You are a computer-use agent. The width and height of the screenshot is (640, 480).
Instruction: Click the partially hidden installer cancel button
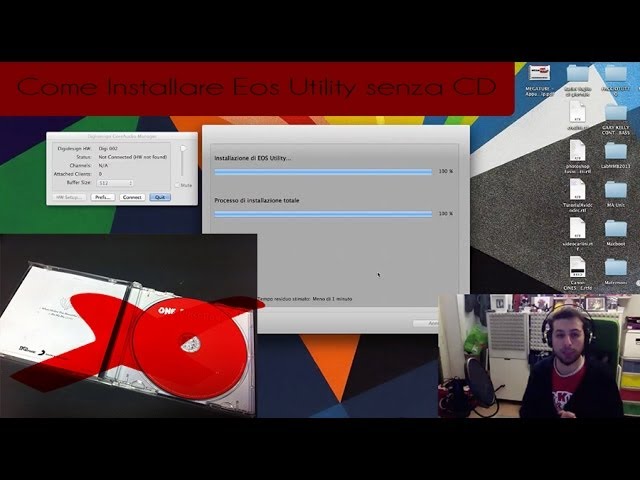point(426,323)
